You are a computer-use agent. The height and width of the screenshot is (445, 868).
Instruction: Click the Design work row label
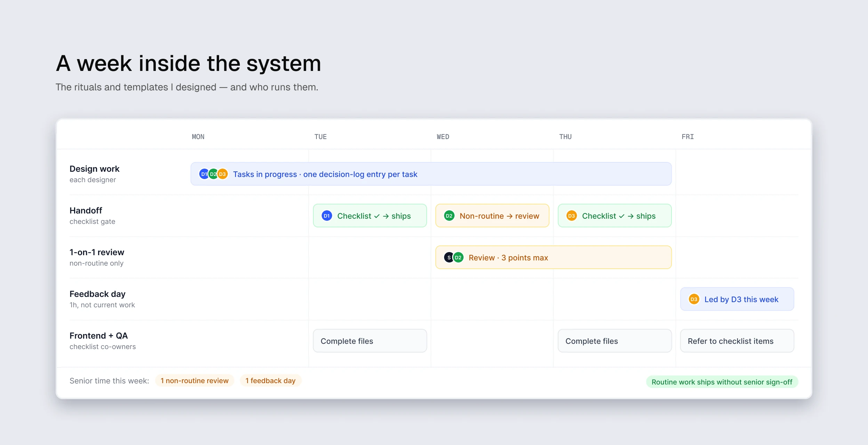95,169
